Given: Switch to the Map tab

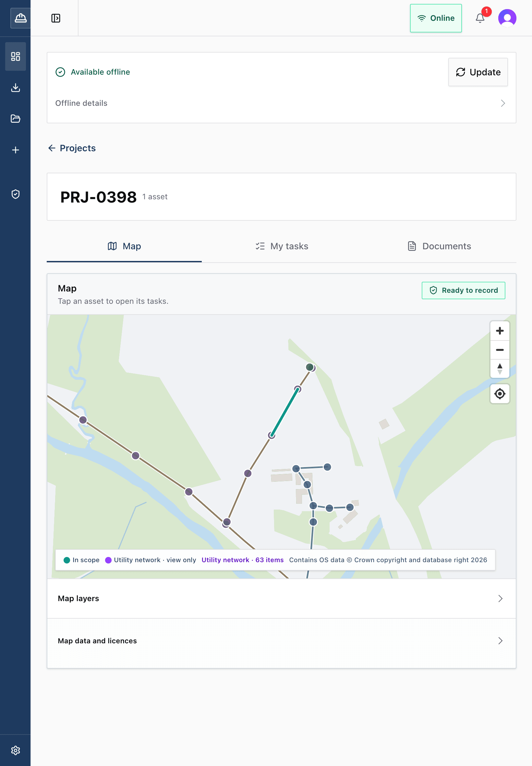Looking at the screenshot, I should coord(124,246).
